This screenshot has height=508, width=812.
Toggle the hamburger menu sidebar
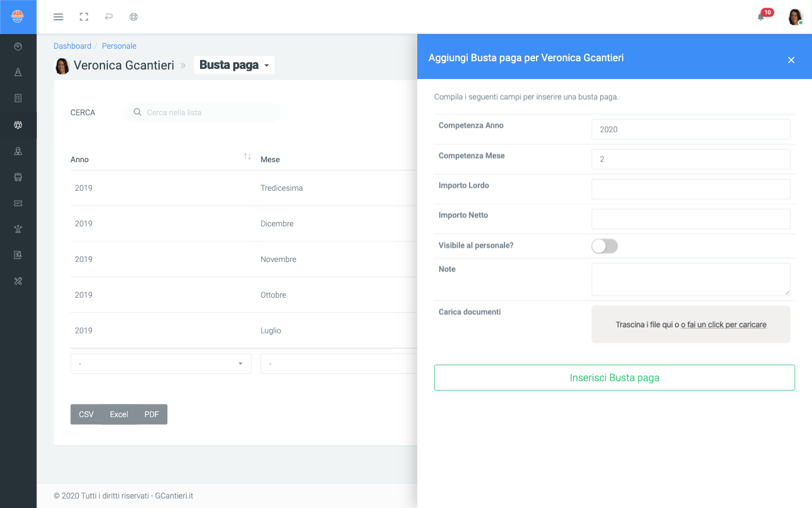(58, 17)
